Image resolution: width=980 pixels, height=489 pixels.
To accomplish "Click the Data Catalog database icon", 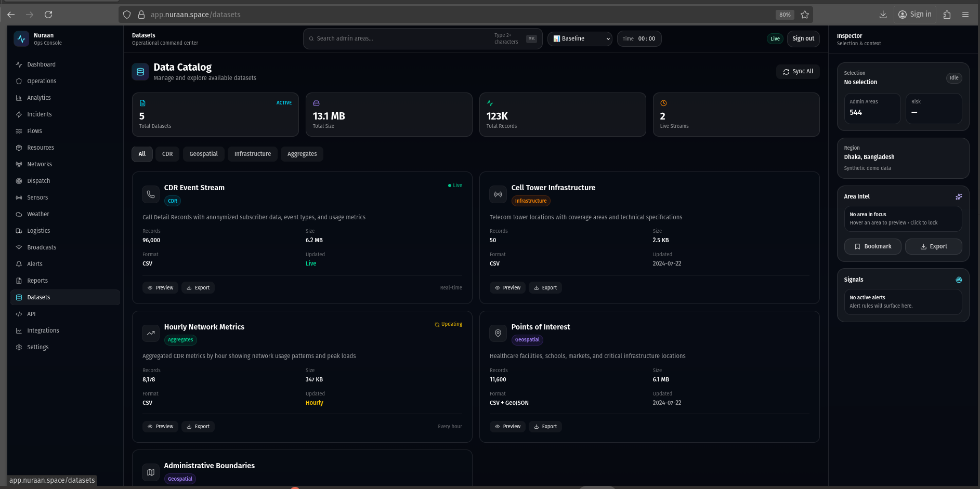I will pos(140,72).
